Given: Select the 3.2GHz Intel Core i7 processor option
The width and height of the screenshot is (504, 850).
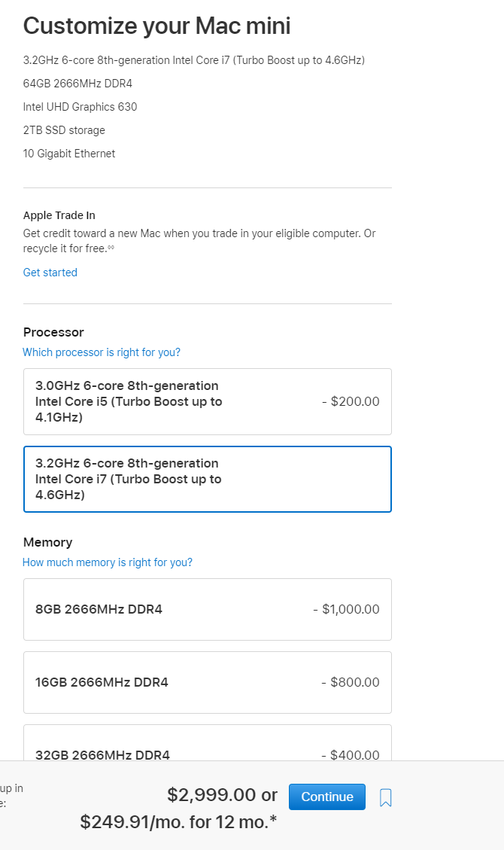Looking at the screenshot, I should (207, 479).
